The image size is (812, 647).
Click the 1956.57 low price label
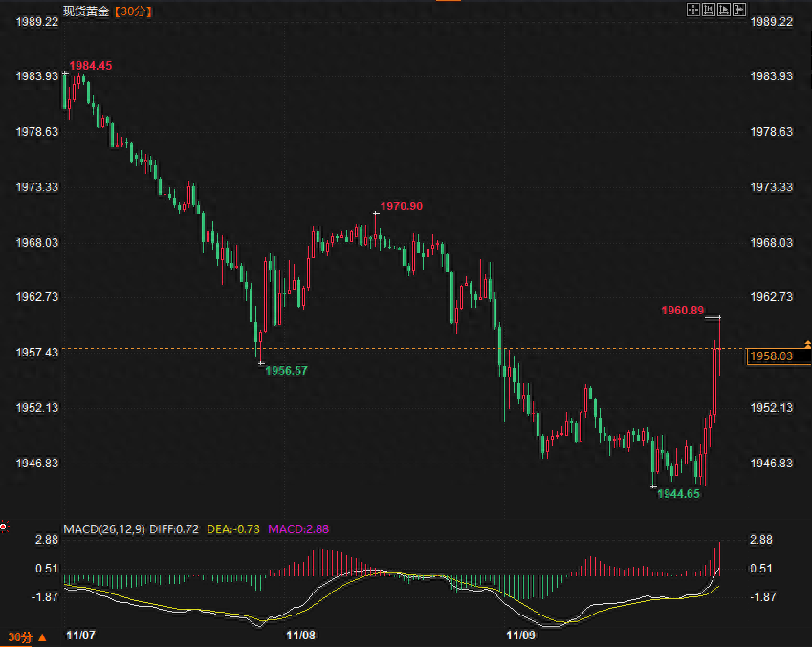tap(286, 370)
